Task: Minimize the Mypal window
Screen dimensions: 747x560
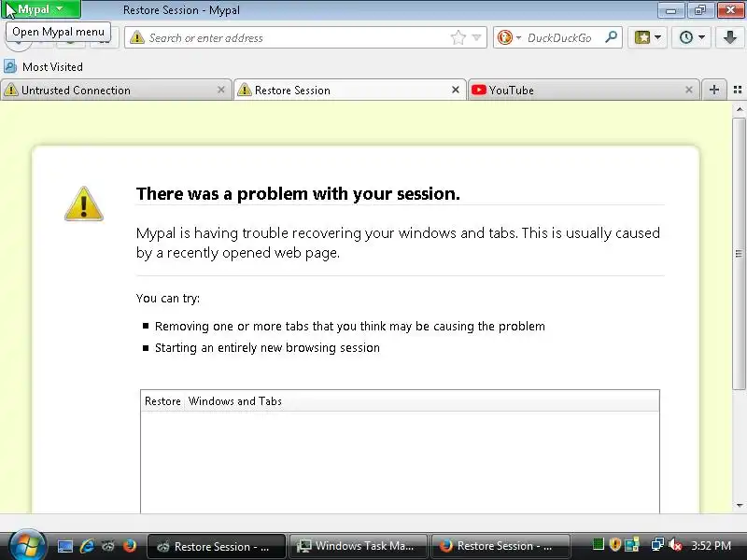Action: click(670, 9)
